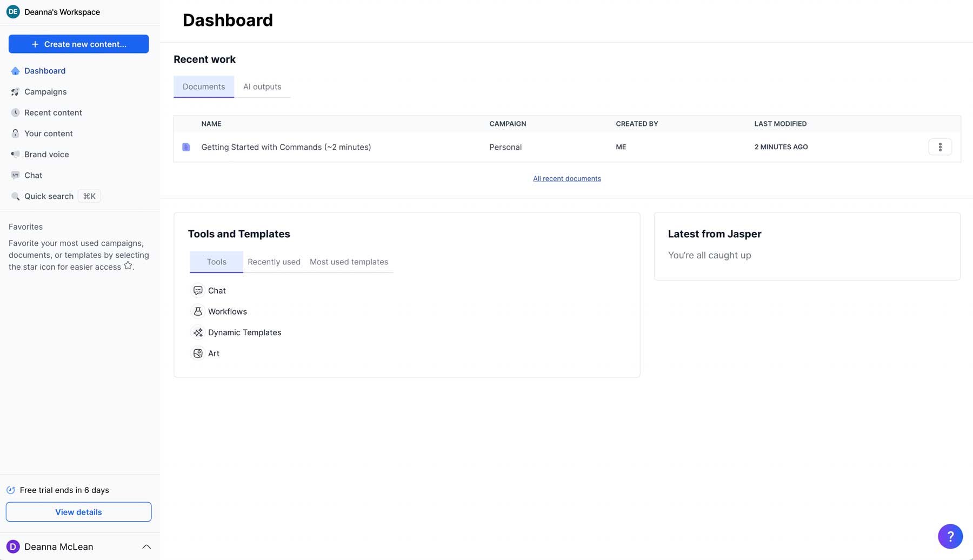Select the Workflows tool
The image size is (973, 560).
[227, 311]
